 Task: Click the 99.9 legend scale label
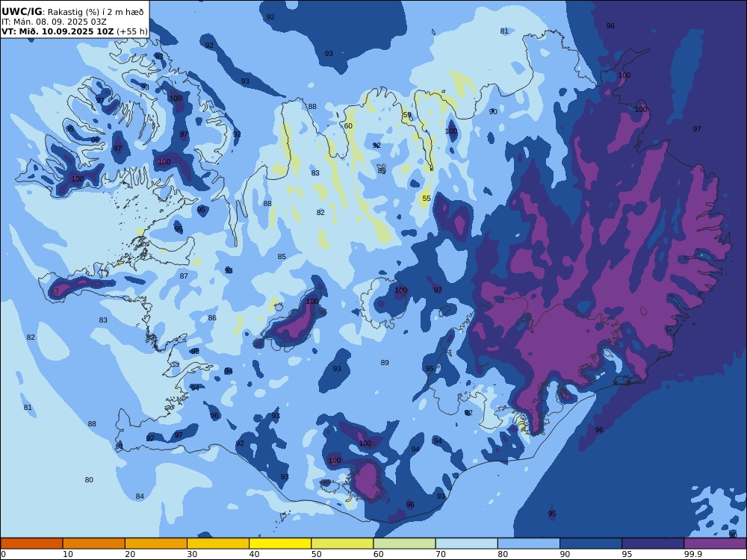692,554
